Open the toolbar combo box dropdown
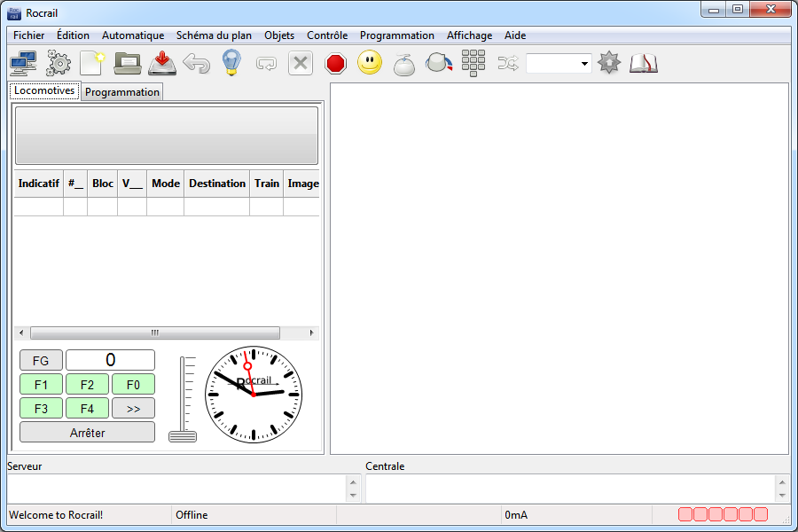The width and height of the screenshot is (798, 532). 584,64
